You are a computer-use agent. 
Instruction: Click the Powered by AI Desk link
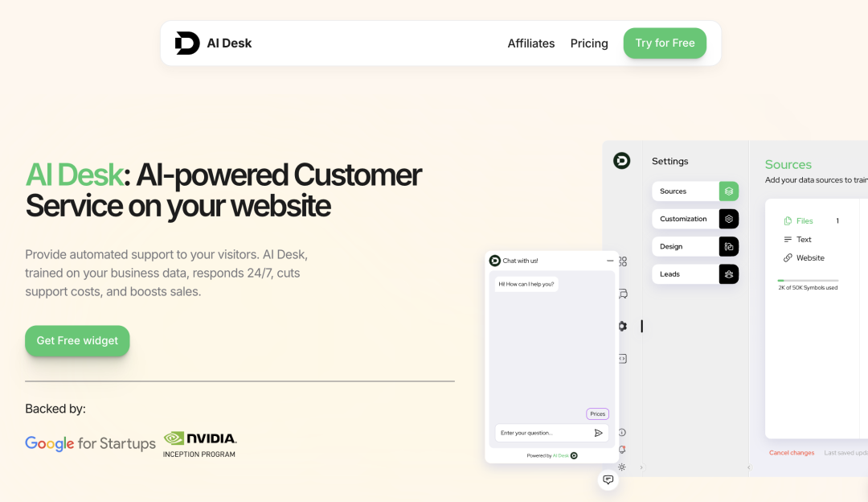point(552,455)
